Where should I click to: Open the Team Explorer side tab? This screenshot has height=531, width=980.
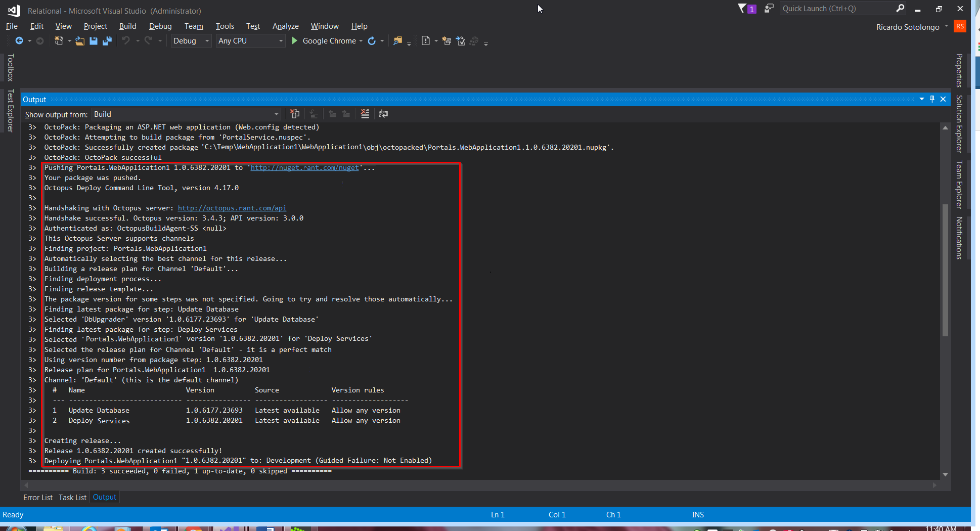click(x=959, y=185)
